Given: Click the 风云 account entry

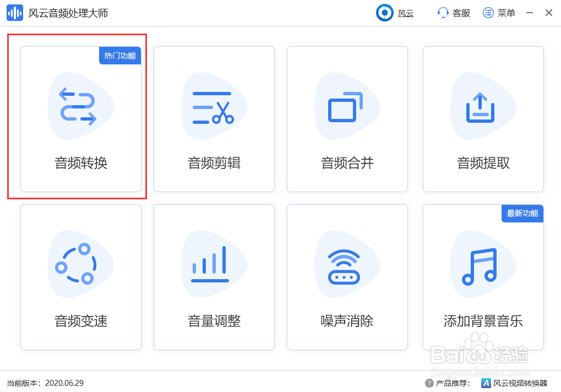Looking at the screenshot, I should (x=395, y=12).
